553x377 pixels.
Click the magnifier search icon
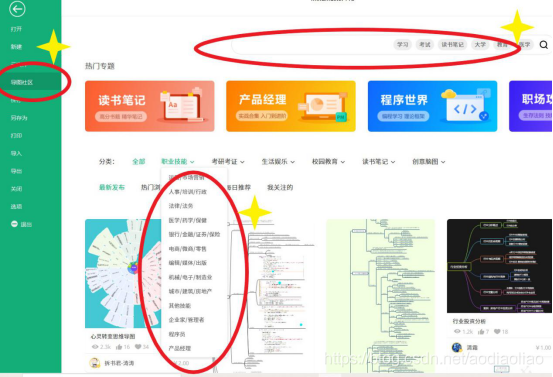pos(543,45)
